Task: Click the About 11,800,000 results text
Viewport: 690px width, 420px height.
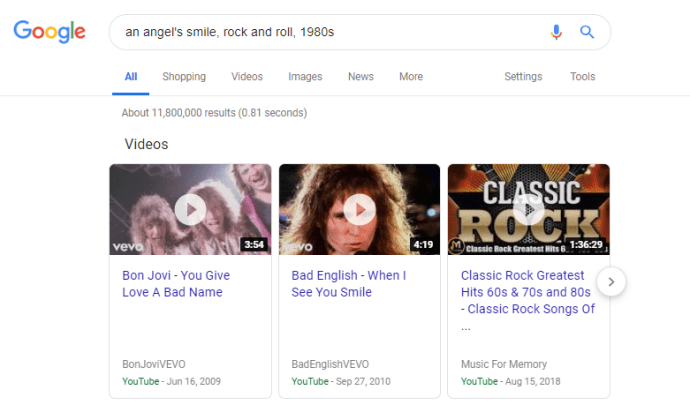Action: (214, 113)
